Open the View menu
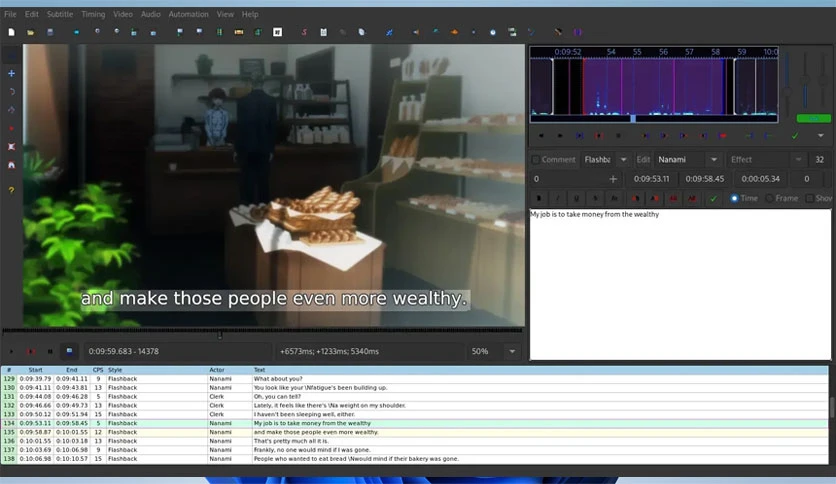 (x=225, y=14)
